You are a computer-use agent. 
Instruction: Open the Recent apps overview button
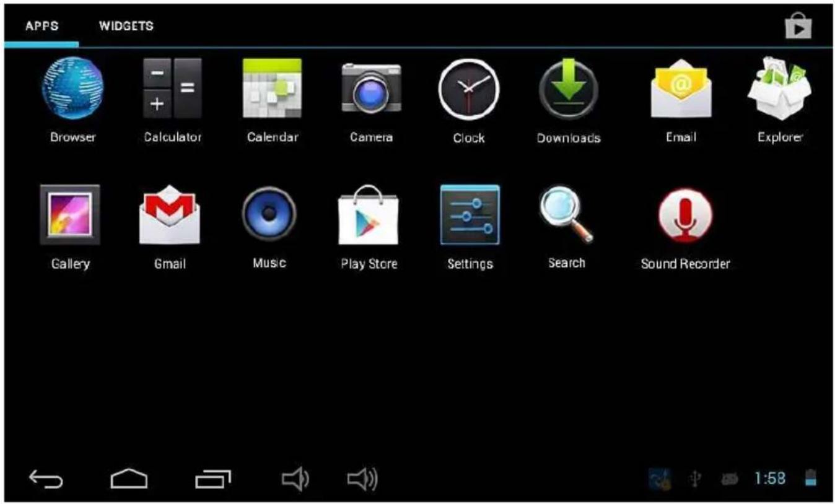(x=212, y=479)
